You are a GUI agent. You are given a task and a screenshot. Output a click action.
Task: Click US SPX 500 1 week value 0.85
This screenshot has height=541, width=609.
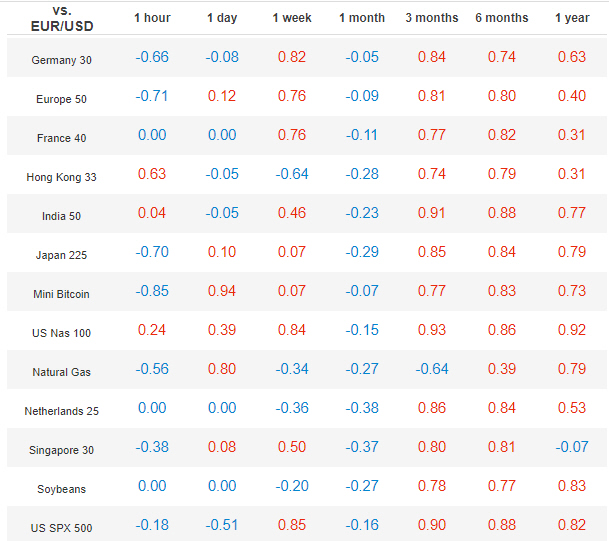tap(292, 525)
